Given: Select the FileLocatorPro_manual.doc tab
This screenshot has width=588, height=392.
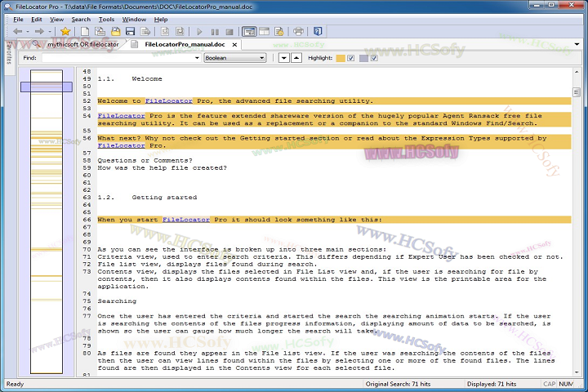Looking at the screenshot, I should (x=185, y=44).
